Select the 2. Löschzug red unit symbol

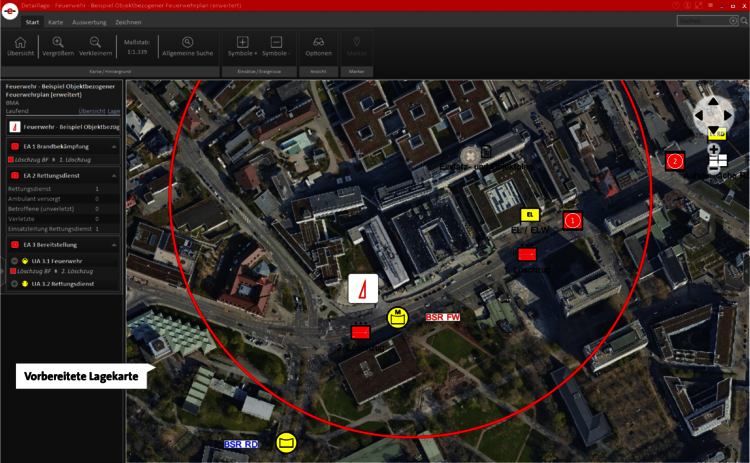tap(360, 332)
